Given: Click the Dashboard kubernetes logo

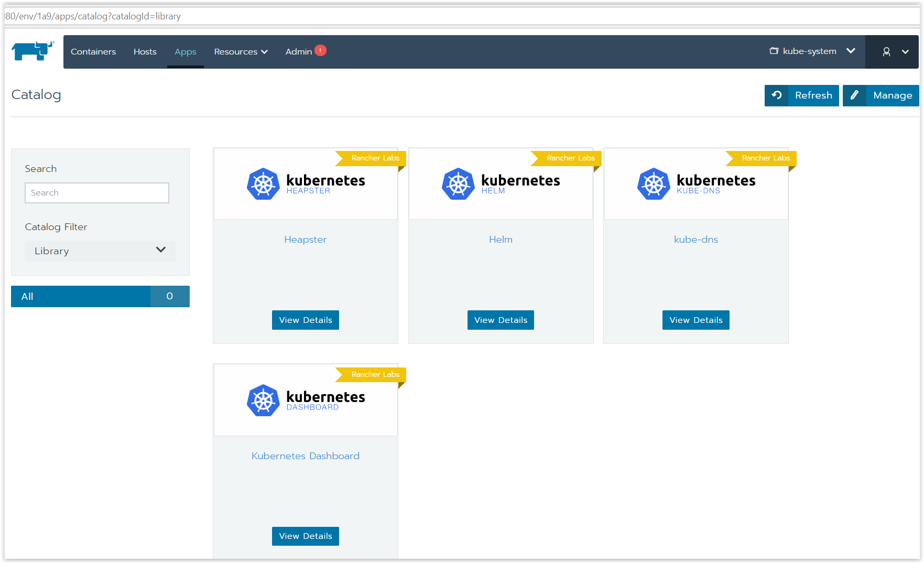Looking at the screenshot, I should click(x=306, y=400).
